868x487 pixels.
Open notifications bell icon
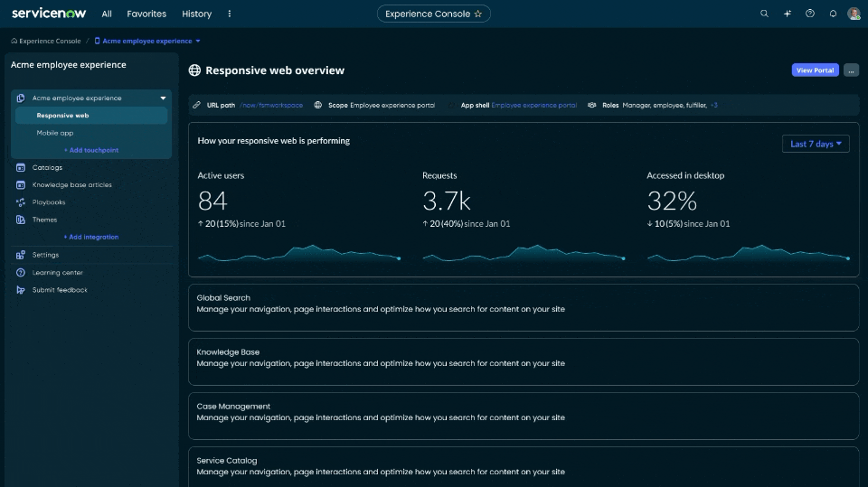pyautogui.click(x=833, y=14)
